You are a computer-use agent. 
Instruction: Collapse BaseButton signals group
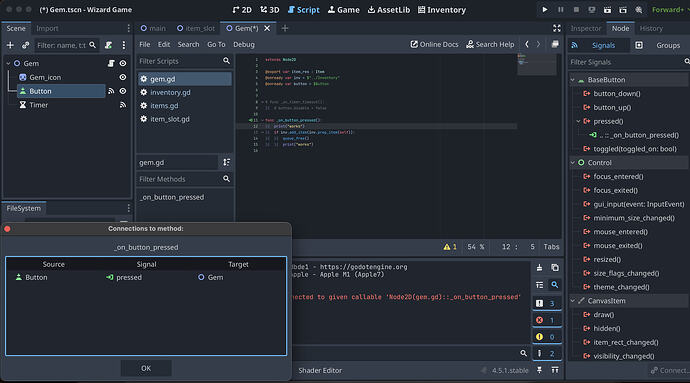[x=573, y=80]
